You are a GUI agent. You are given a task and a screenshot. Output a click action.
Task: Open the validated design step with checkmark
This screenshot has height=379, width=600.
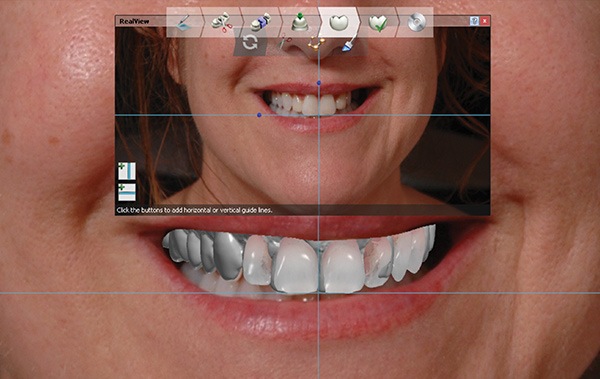[x=378, y=22]
